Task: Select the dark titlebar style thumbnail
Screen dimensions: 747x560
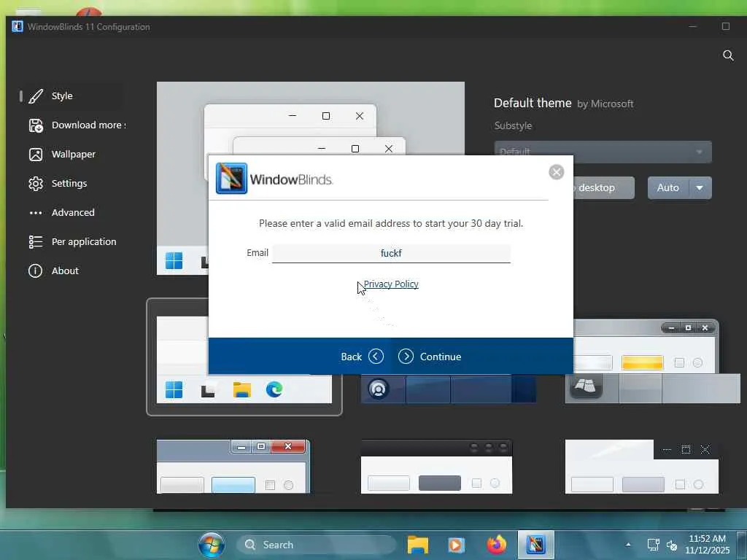Action: [436, 466]
